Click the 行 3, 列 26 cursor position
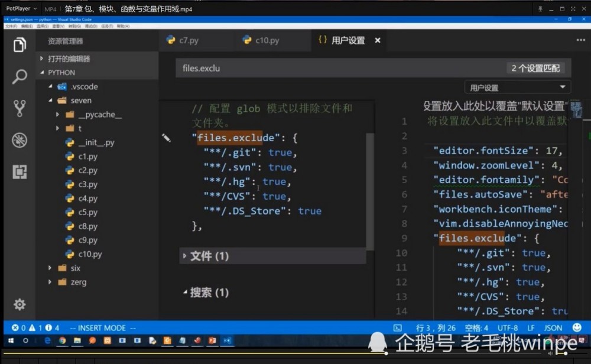The height and width of the screenshot is (364, 591). click(x=436, y=328)
